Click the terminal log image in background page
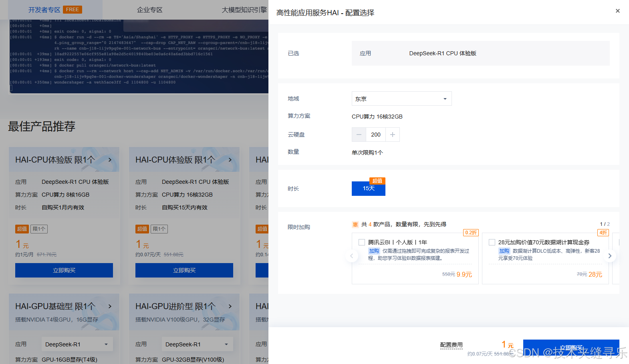 tap(139, 56)
